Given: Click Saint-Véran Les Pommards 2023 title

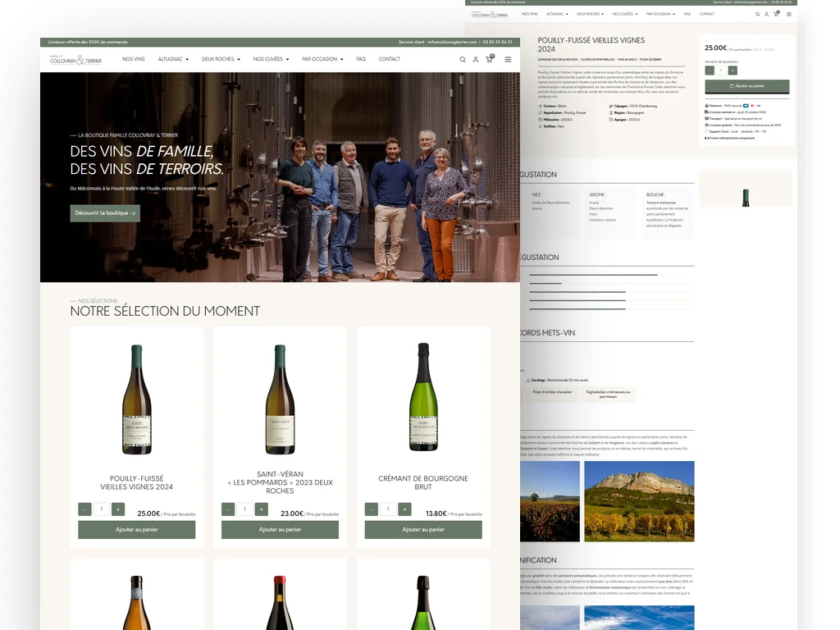Looking at the screenshot, I should 281,482.
